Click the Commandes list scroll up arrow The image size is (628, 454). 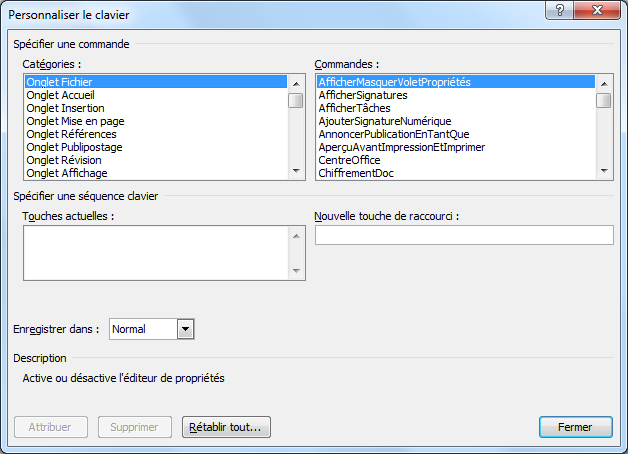(x=604, y=84)
